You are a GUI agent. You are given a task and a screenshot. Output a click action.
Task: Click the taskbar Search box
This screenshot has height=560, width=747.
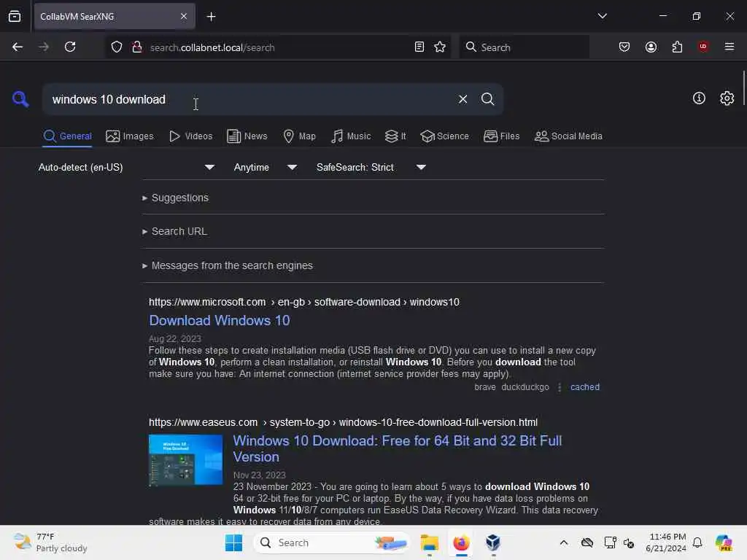(x=331, y=542)
